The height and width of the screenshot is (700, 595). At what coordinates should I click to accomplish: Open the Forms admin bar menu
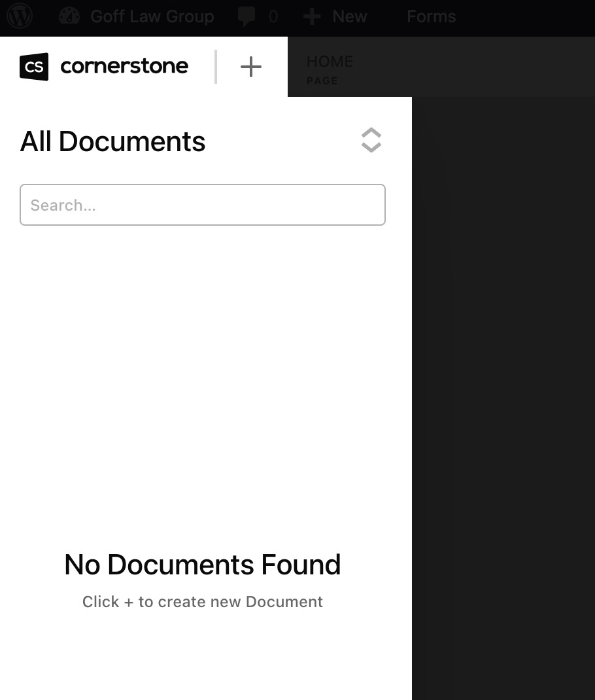coord(431,16)
